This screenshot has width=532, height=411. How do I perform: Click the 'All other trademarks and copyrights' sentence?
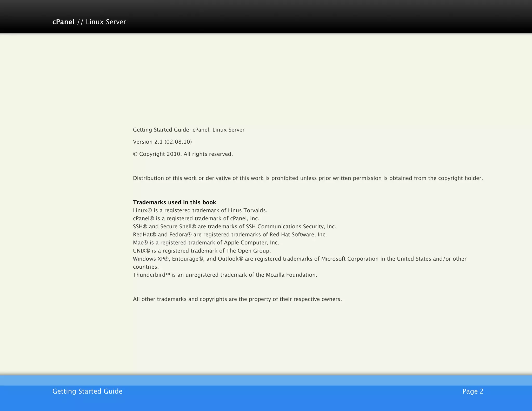point(237,299)
